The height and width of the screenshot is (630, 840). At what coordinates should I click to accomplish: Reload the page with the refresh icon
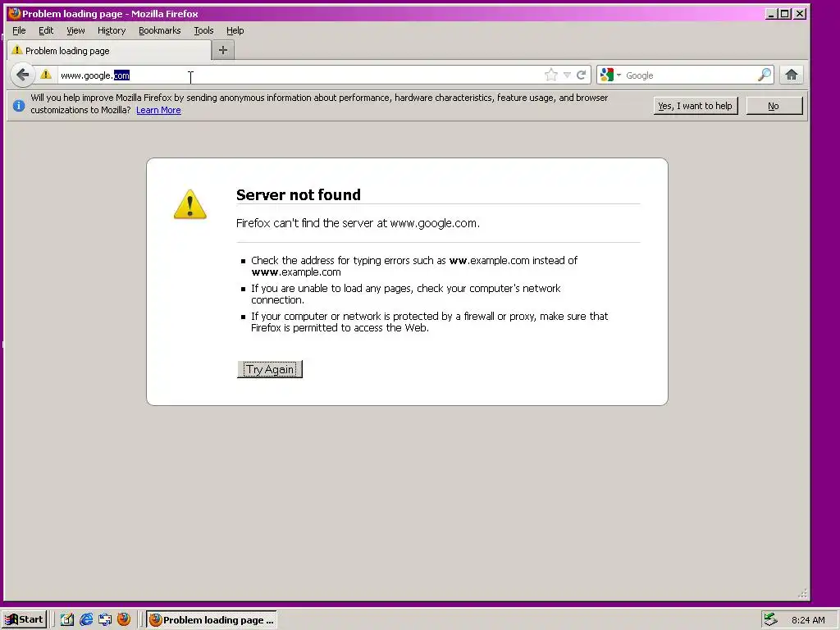pos(582,75)
